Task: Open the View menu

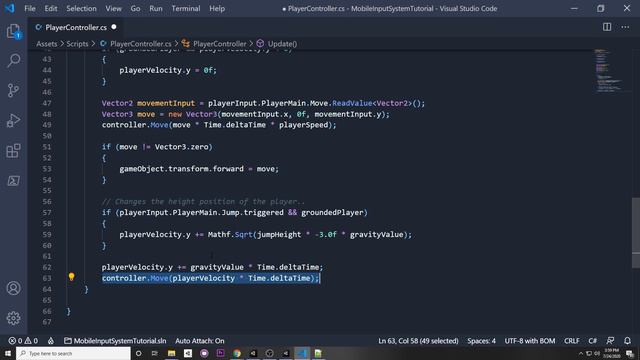Action: pos(113,9)
